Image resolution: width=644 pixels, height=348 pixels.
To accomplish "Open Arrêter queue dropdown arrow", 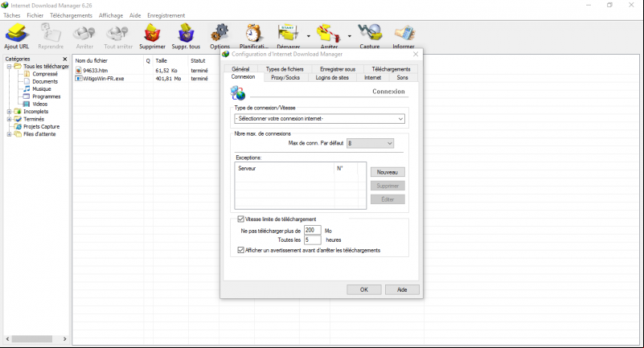I will click(x=350, y=36).
